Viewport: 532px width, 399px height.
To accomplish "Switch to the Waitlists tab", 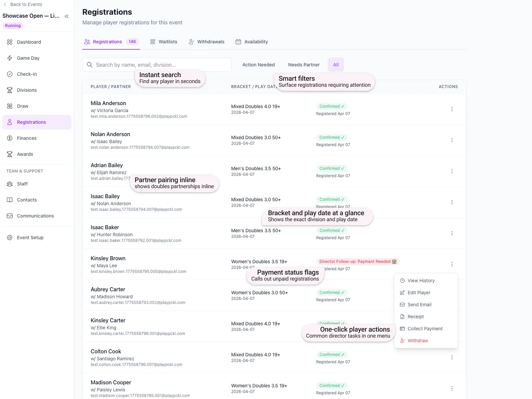I will point(164,42).
